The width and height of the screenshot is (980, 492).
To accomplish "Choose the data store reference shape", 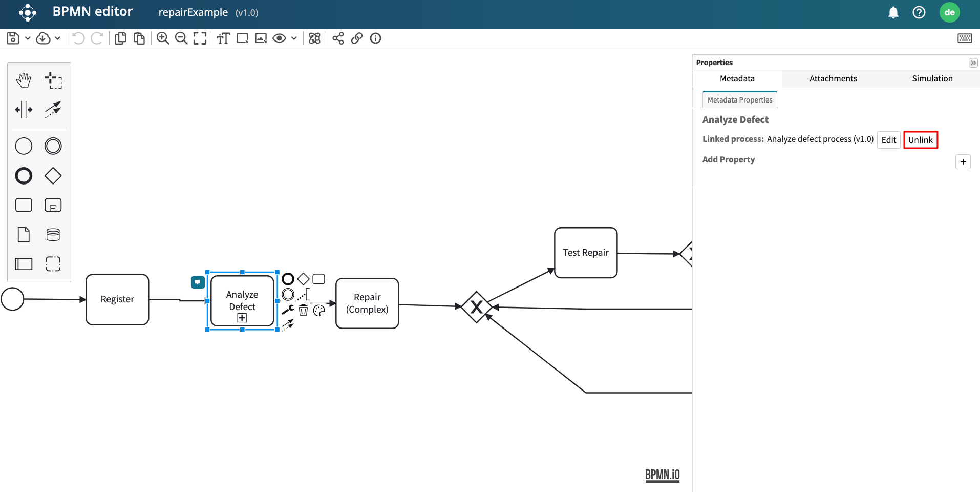I will pyautogui.click(x=53, y=235).
